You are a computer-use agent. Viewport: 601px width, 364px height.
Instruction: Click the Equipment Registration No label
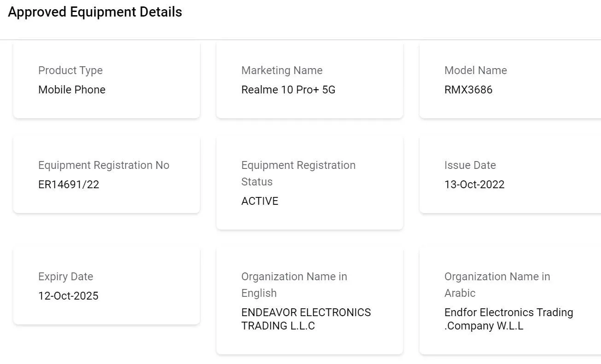click(104, 165)
